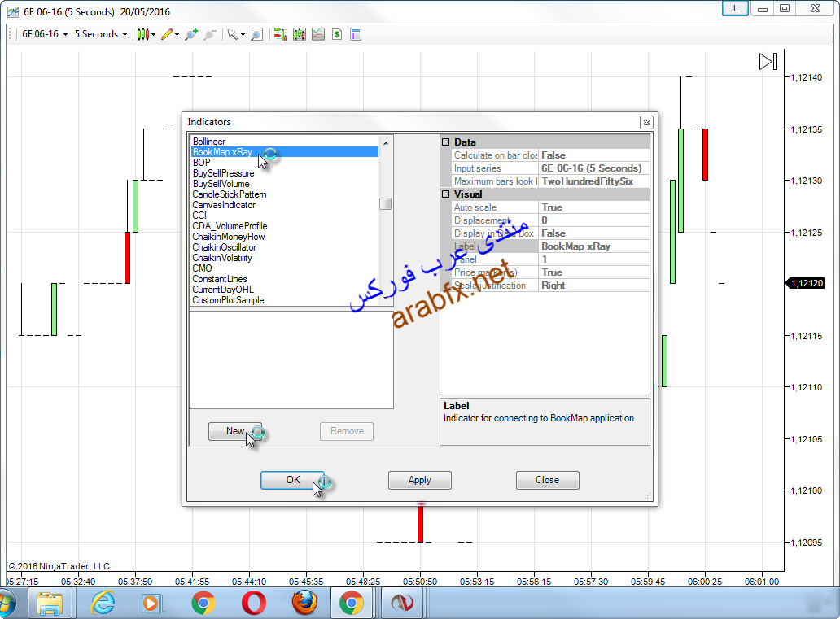Screen dimensions: 840x619
Task: Select CurrentDayOHL indicator
Action: click(x=285, y=290)
